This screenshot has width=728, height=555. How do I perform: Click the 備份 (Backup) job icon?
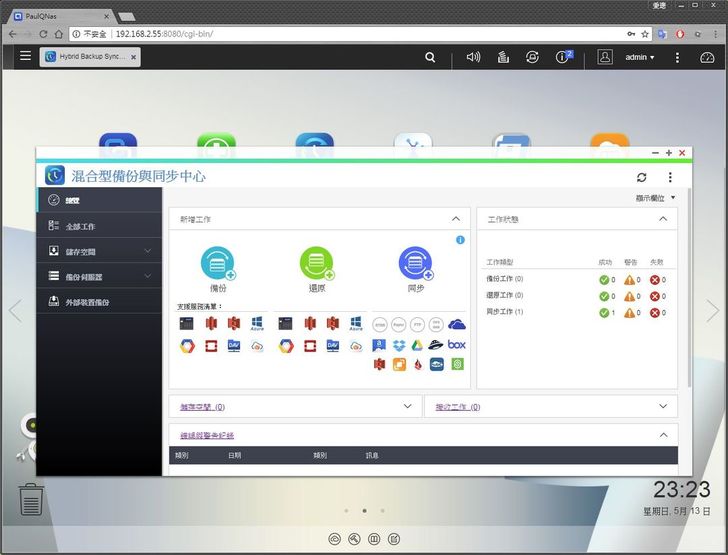[x=217, y=264]
